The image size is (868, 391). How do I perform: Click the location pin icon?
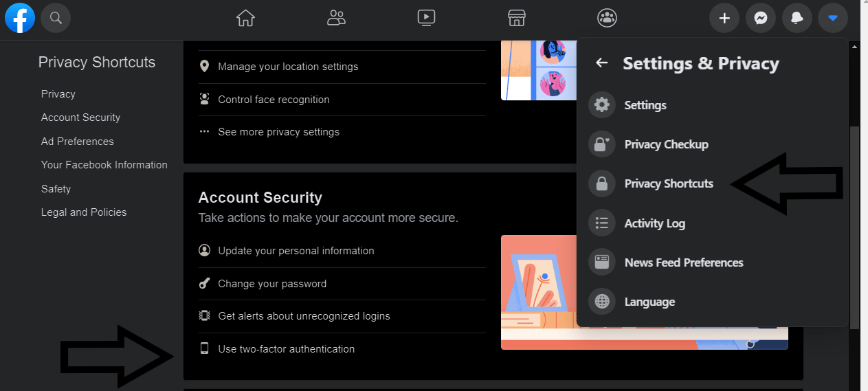204,67
